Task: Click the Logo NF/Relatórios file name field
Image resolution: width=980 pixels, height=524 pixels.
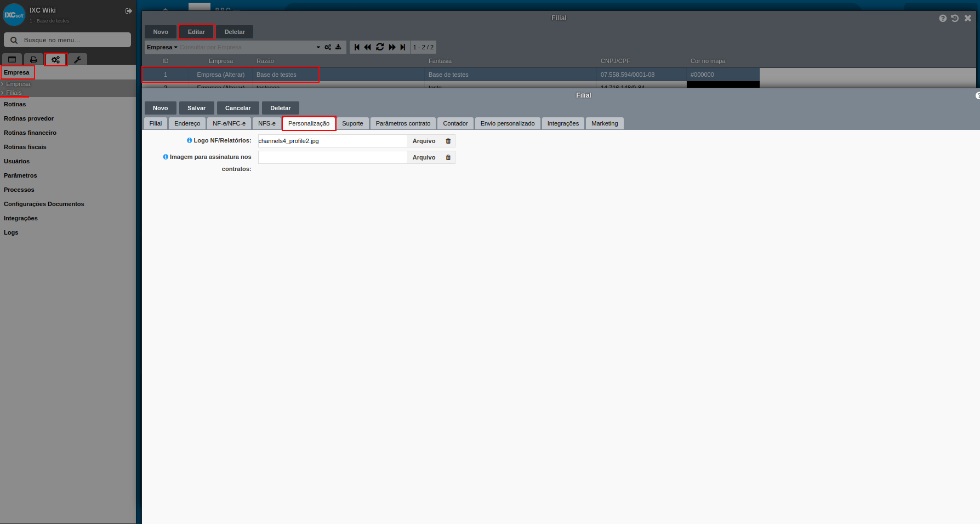Action: click(x=332, y=141)
